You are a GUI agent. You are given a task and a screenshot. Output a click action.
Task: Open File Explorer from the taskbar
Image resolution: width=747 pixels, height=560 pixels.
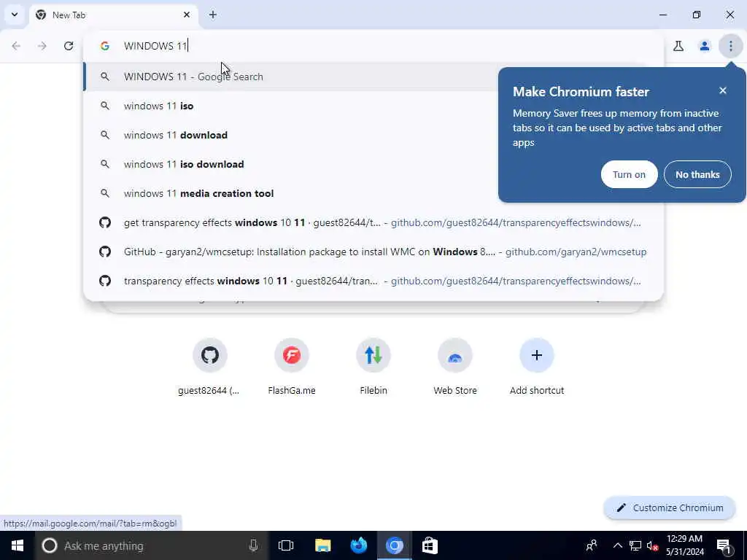click(322, 545)
